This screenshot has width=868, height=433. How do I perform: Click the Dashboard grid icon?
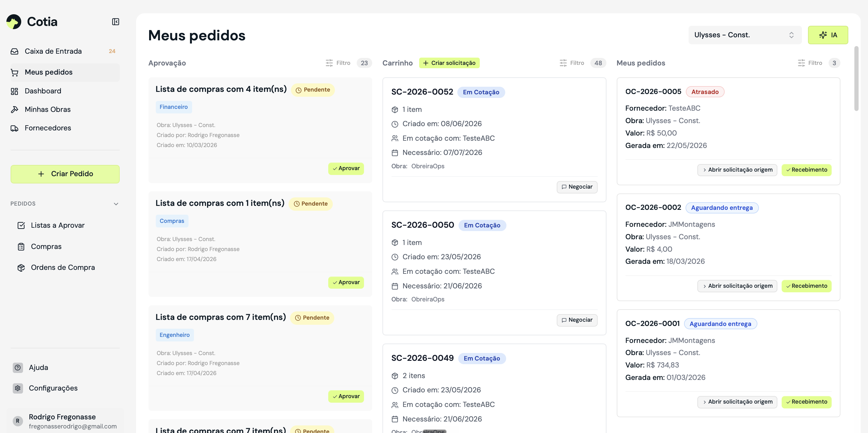pyautogui.click(x=15, y=91)
